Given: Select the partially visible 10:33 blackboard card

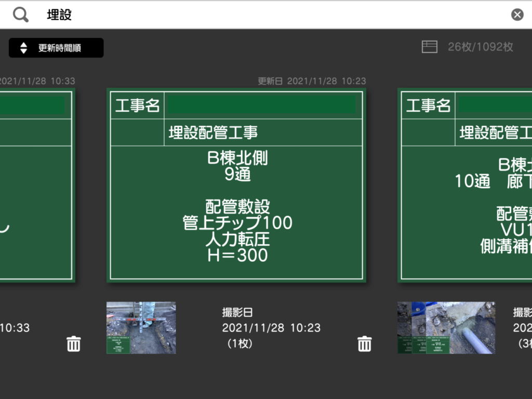Looking at the screenshot, I should pyautogui.click(x=37, y=185).
